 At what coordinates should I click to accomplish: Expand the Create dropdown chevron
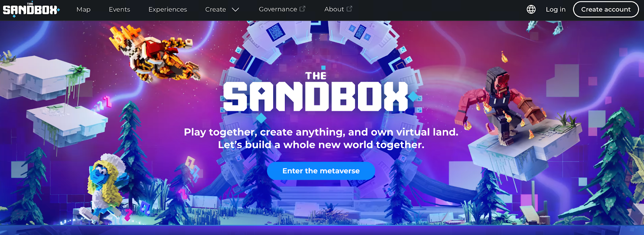235,9
